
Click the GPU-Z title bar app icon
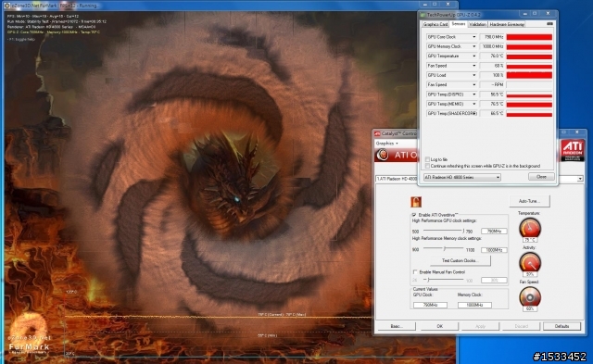423,15
